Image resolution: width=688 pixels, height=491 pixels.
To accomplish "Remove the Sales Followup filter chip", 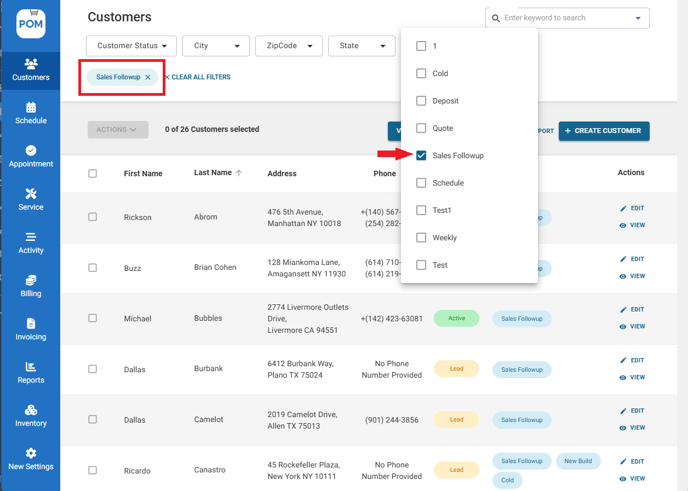I will [148, 77].
